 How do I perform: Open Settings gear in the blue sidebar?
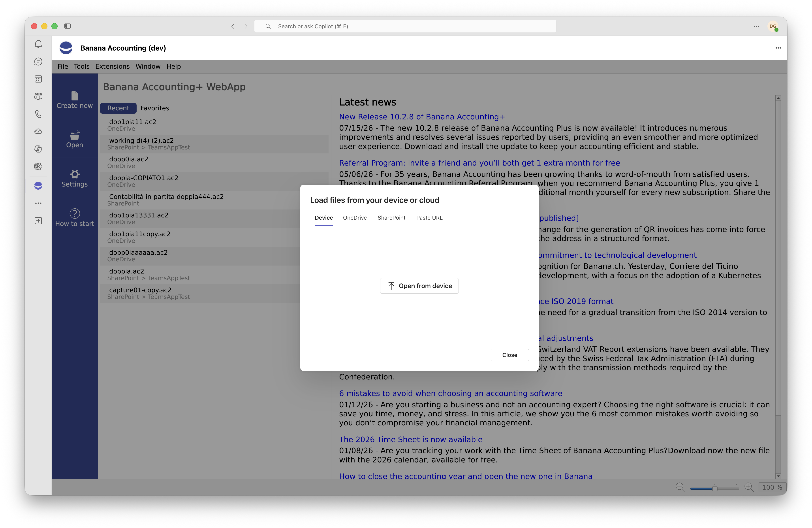[x=74, y=179]
